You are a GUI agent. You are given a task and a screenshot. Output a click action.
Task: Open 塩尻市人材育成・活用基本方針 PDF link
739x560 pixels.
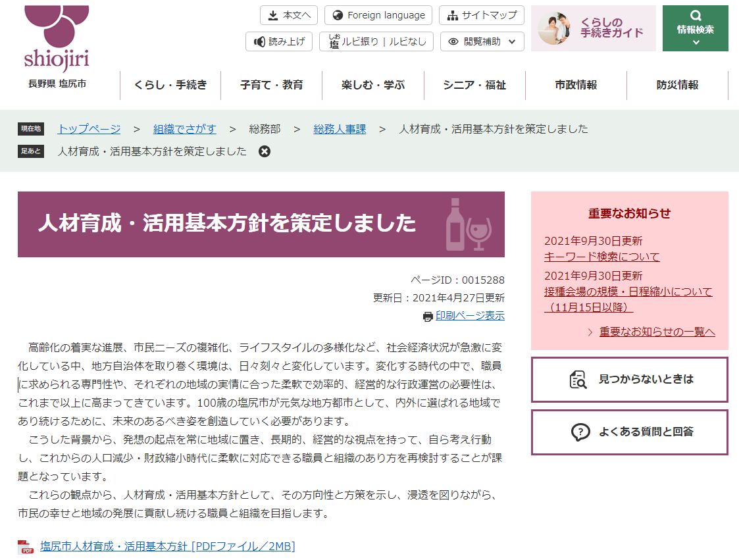coord(167,546)
